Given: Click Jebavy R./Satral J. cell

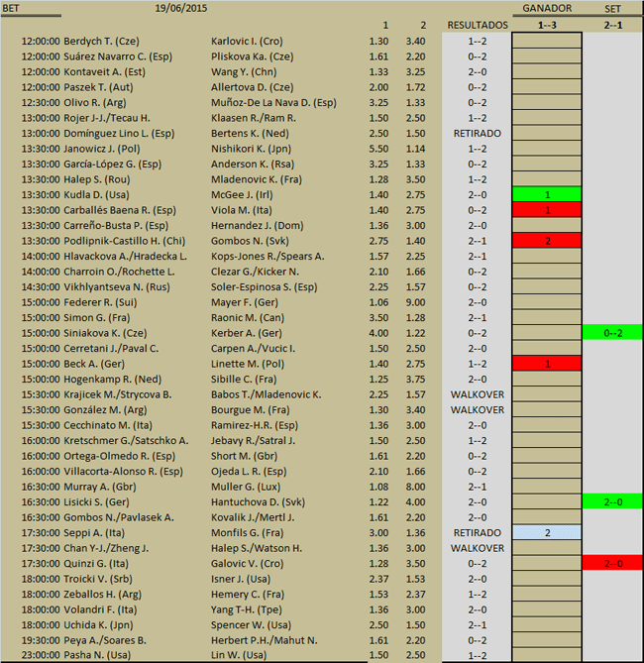Looking at the screenshot, I should coord(253,441).
